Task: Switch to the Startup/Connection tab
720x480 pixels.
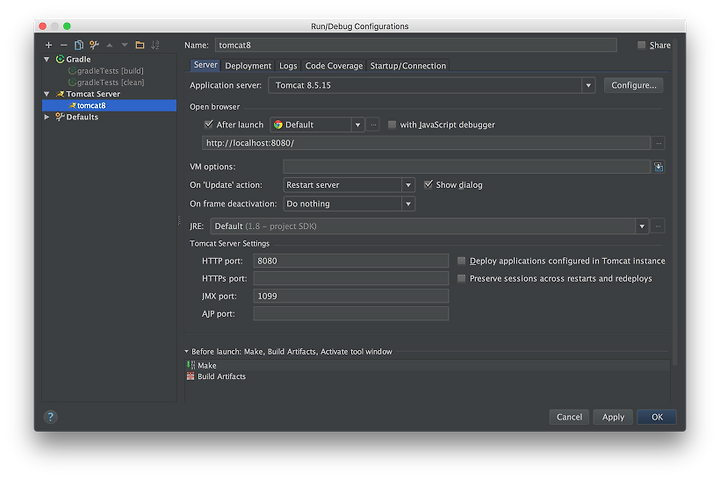Action: click(x=408, y=66)
